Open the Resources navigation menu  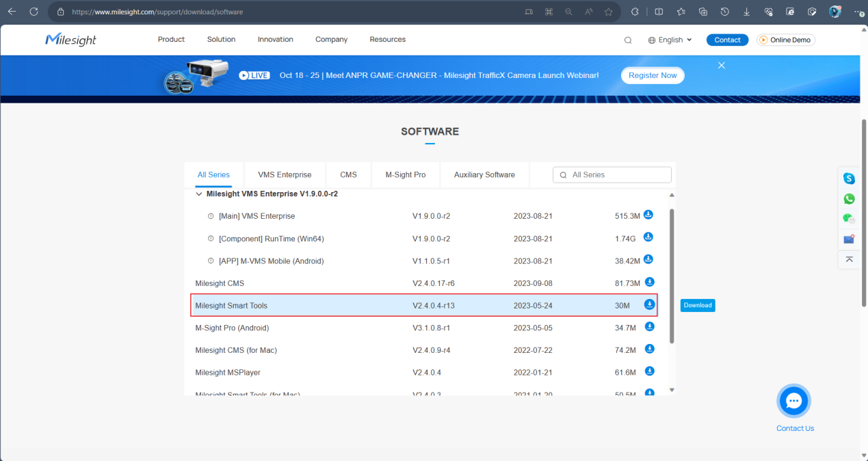click(x=388, y=40)
